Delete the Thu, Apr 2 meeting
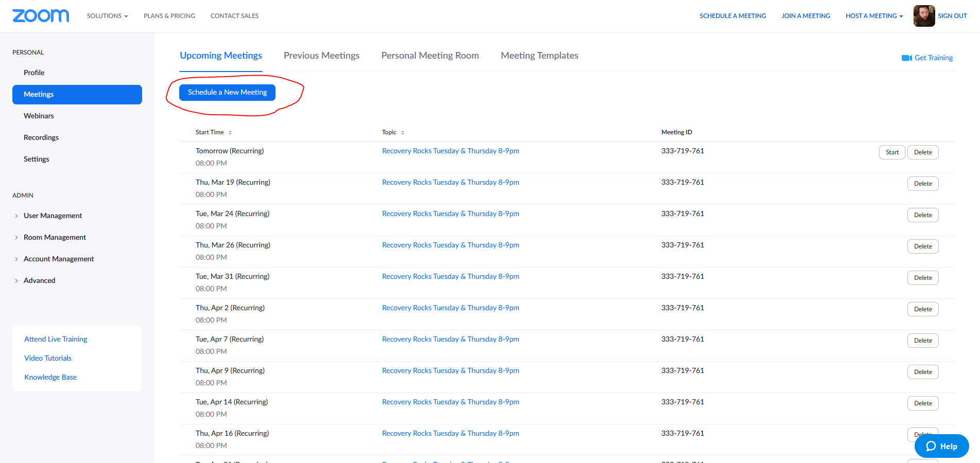Image resolution: width=980 pixels, height=463 pixels. (x=923, y=309)
